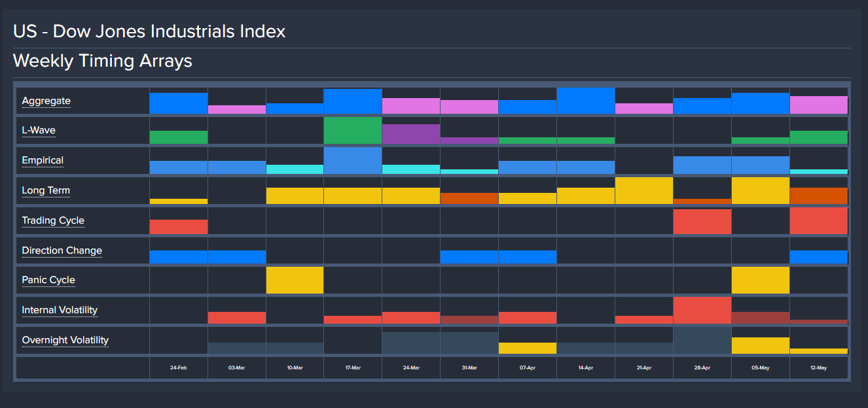The width and height of the screenshot is (868, 408).
Task: Select the Direction Change bar for 12-May
Action: 819,257
